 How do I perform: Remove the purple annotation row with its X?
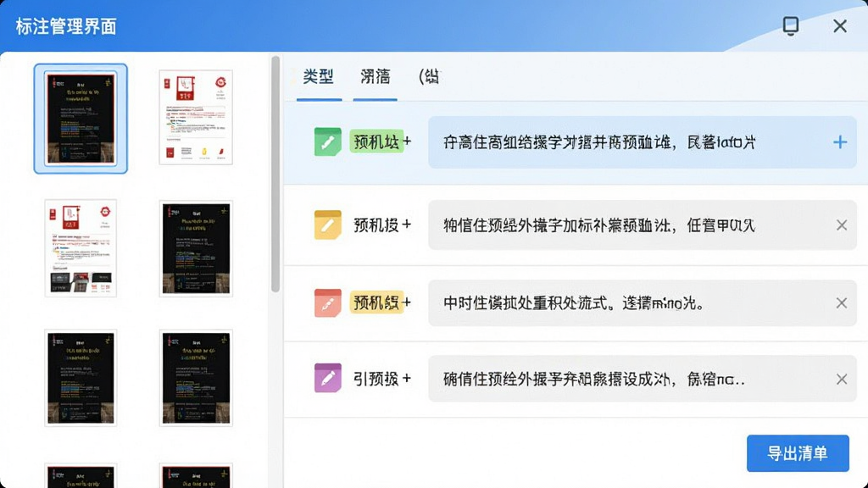coord(842,379)
